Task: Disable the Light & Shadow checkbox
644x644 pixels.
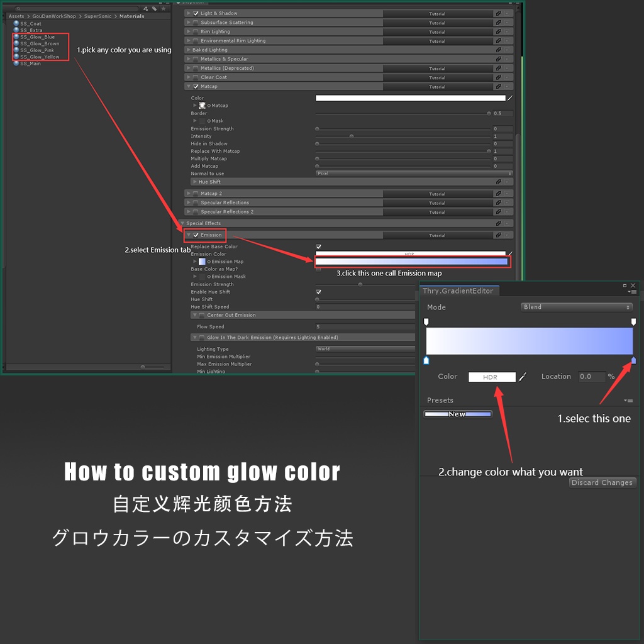Action: click(196, 14)
